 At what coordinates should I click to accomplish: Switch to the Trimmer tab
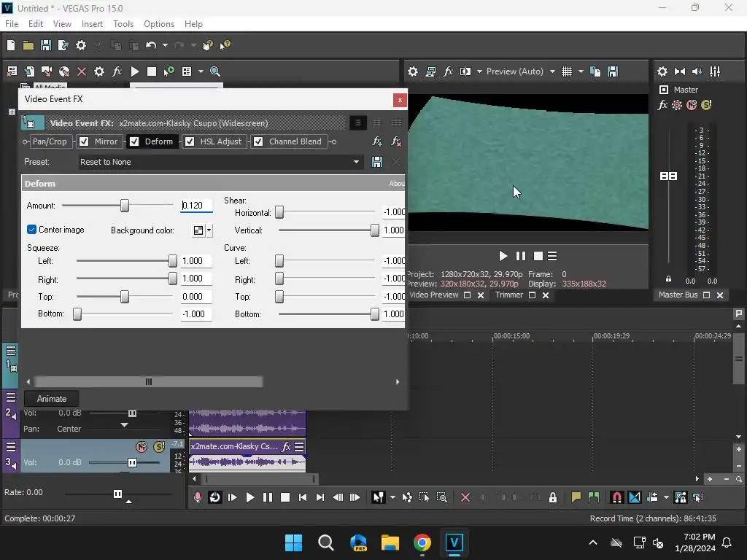tap(509, 295)
